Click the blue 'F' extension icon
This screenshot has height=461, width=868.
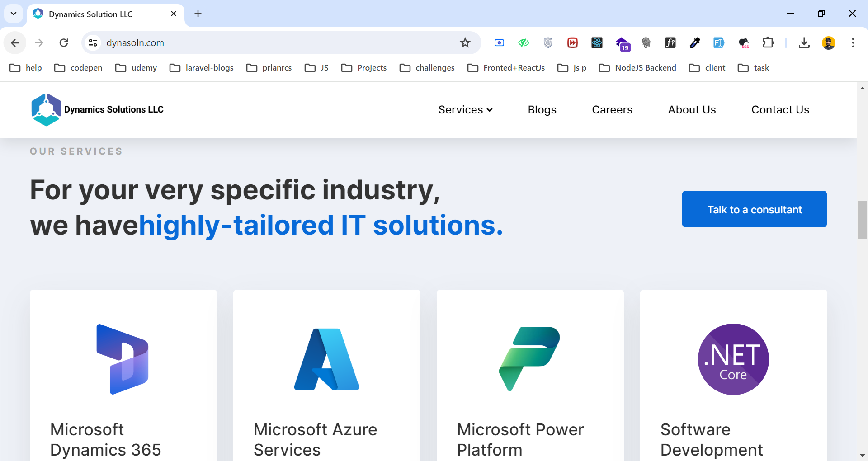tap(719, 43)
